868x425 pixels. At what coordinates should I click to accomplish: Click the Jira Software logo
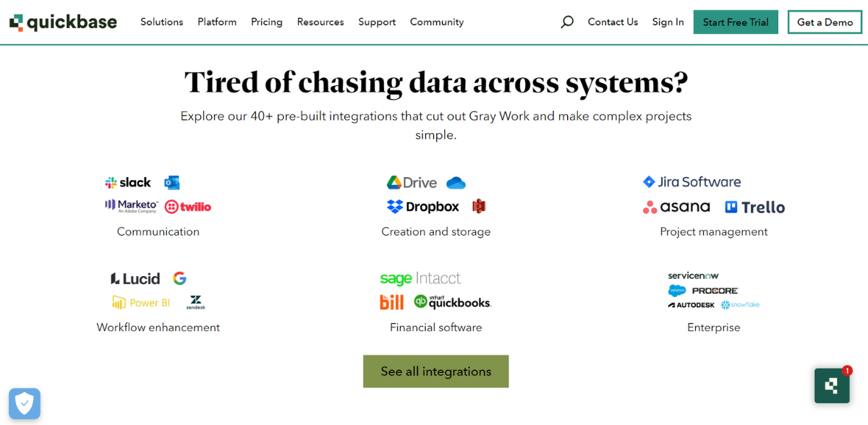[x=692, y=182]
